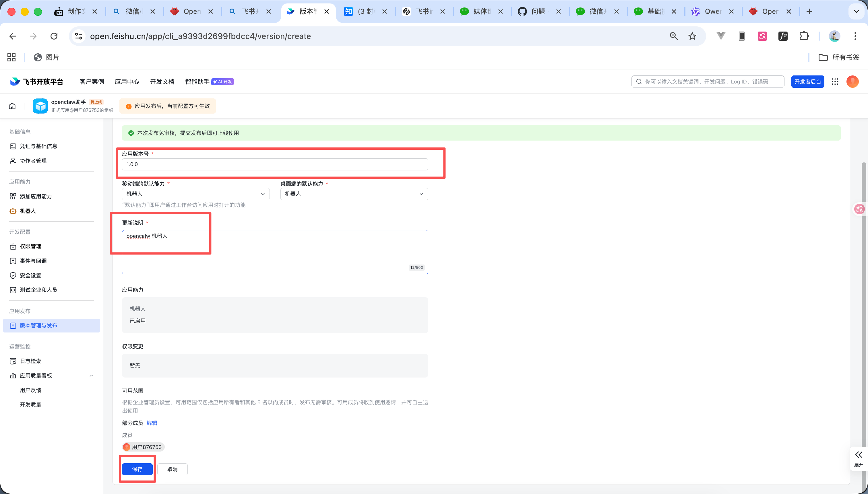
Task: Open 协作者管理 in the sidebar
Action: [x=33, y=161]
